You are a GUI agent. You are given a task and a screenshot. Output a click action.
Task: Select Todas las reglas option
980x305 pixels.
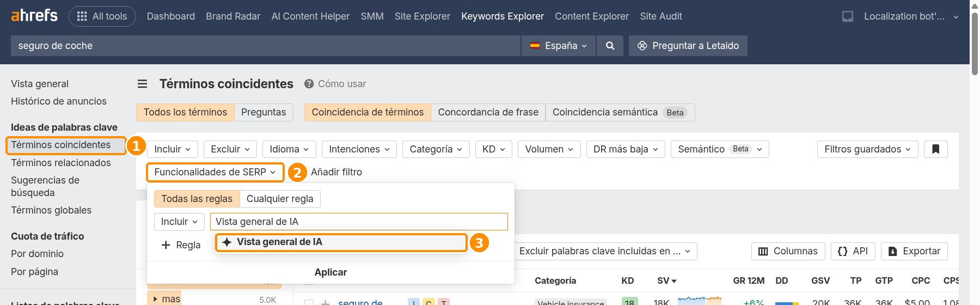point(197,199)
